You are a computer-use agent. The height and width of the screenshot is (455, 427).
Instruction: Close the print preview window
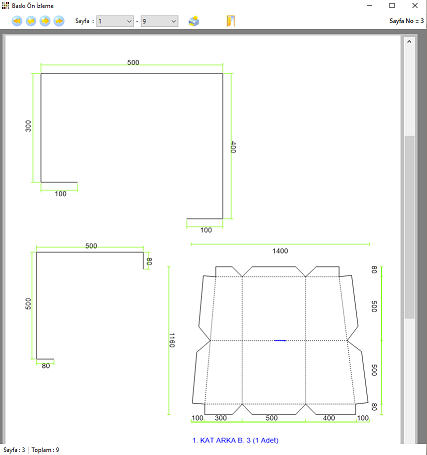[x=415, y=6]
